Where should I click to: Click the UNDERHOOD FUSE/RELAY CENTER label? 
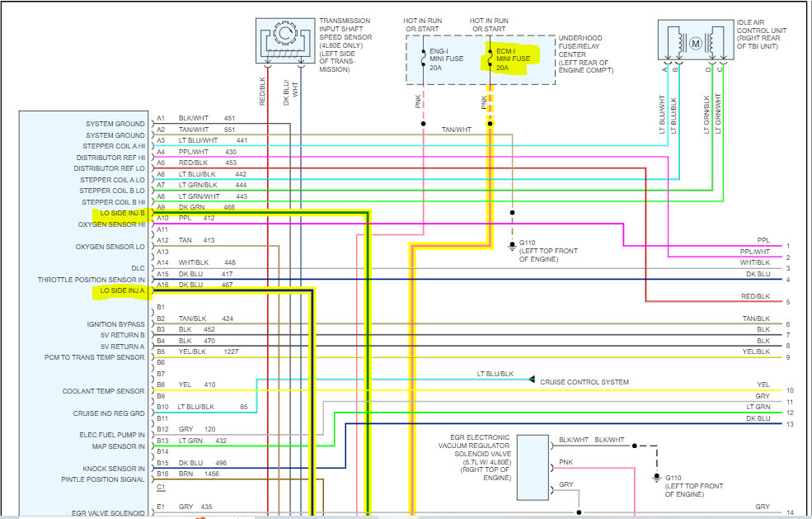click(x=585, y=54)
